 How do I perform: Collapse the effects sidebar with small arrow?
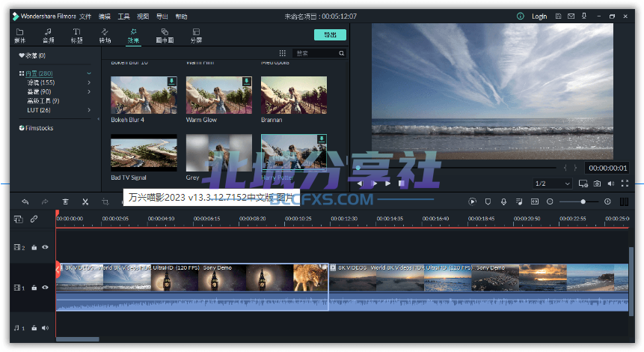click(x=98, y=119)
